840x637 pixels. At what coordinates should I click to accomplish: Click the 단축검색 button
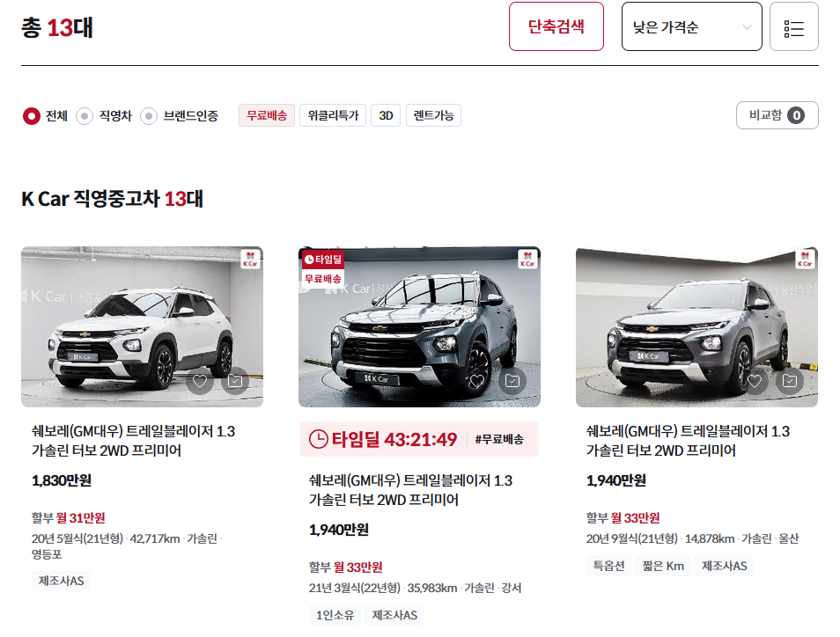pos(556,26)
